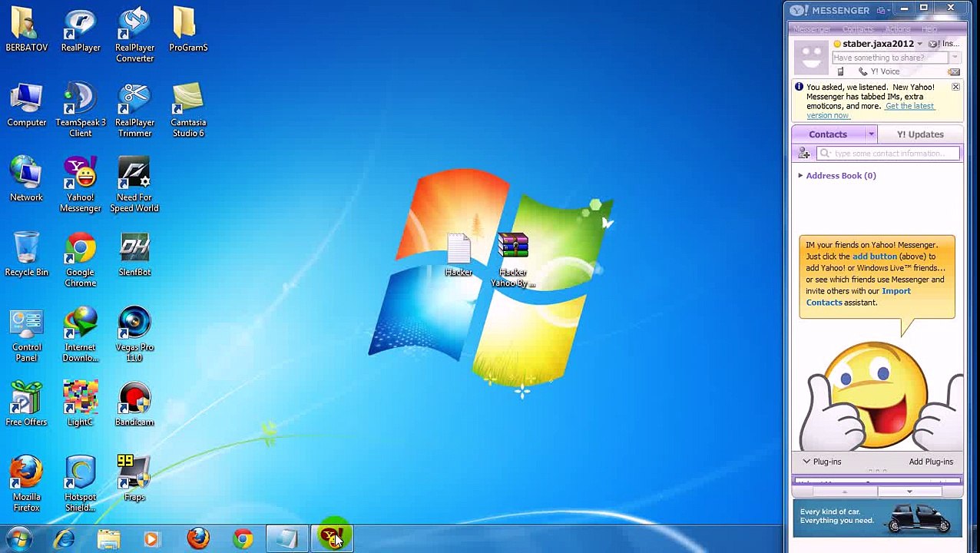Open the Windows Start menu
980x553 pixels.
[18, 538]
